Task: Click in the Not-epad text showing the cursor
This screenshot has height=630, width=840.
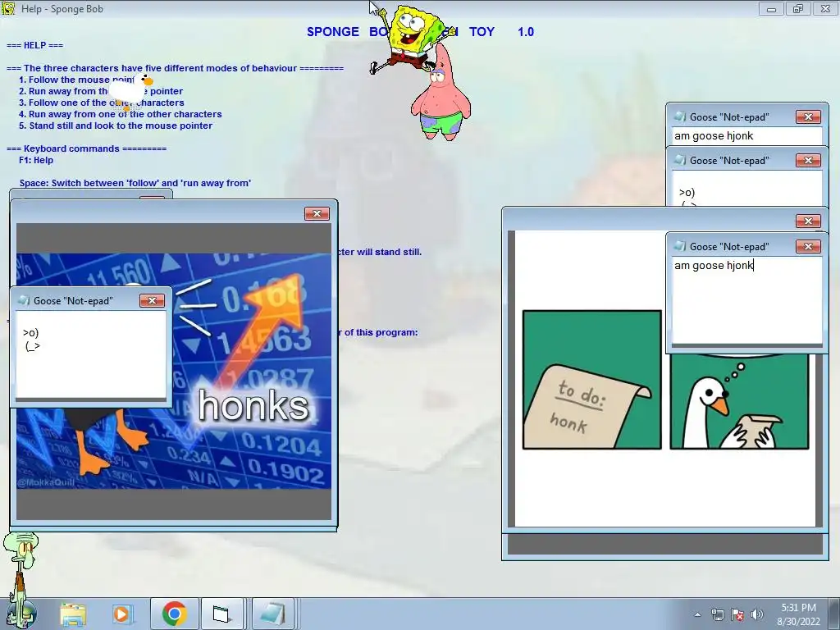Action: pos(746,300)
